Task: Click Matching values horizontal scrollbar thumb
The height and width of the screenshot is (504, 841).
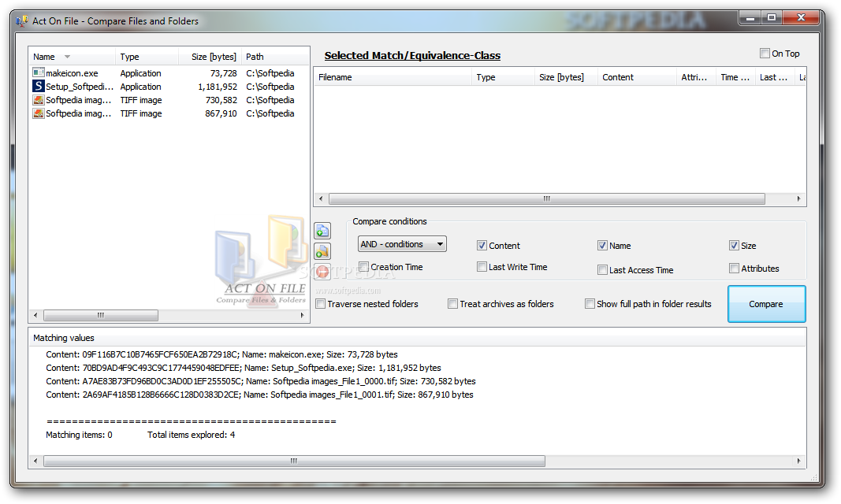Action: pyautogui.click(x=294, y=461)
